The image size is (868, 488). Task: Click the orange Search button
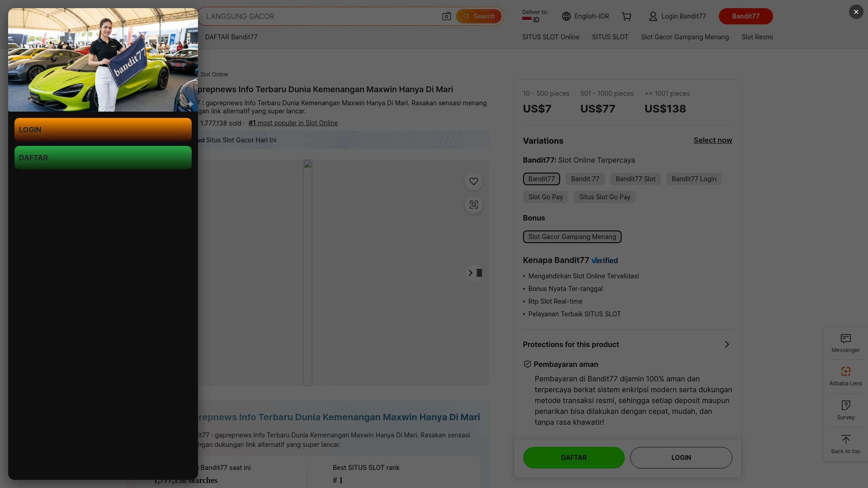click(x=479, y=16)
